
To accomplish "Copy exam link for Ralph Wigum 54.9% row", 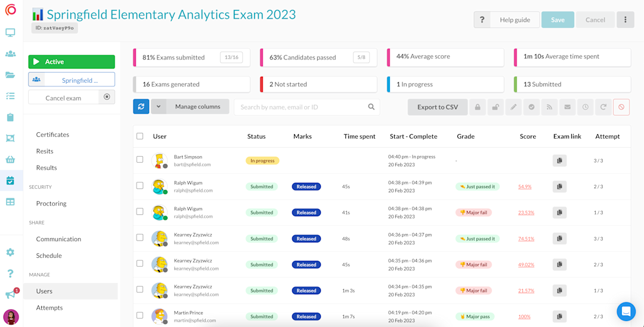I will click(559, 186).
